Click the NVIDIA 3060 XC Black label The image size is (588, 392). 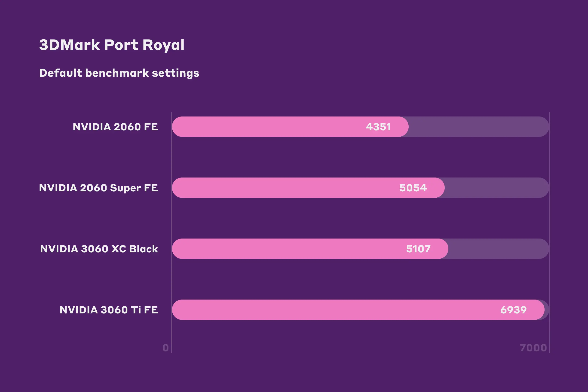[x=99, y=249]
